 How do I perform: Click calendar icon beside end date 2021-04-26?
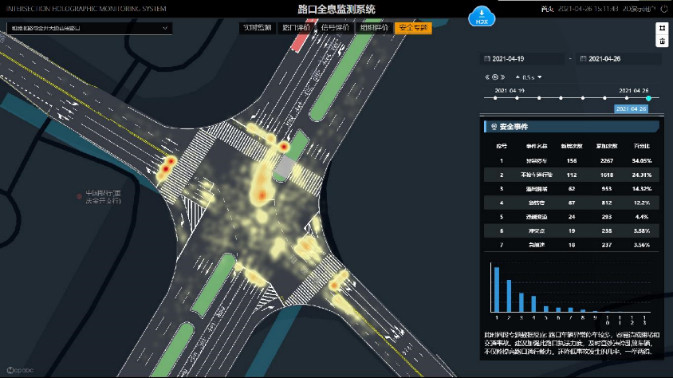(x=583, y=59)
